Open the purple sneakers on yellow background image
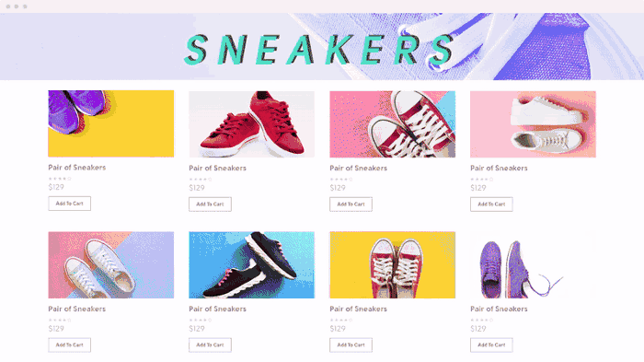644x362 pixels. [x=111, y=123]
